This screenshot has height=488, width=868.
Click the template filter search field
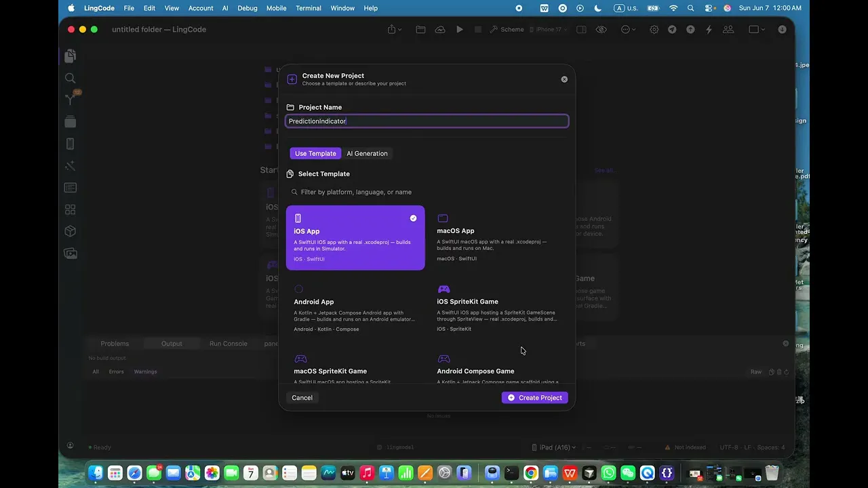(427, 192)
